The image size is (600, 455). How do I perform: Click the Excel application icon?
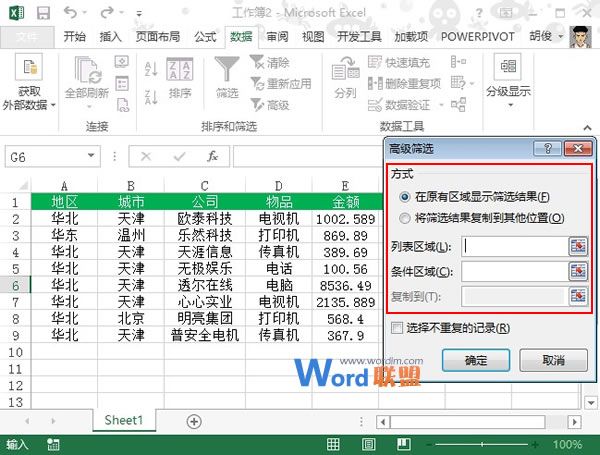16,13
